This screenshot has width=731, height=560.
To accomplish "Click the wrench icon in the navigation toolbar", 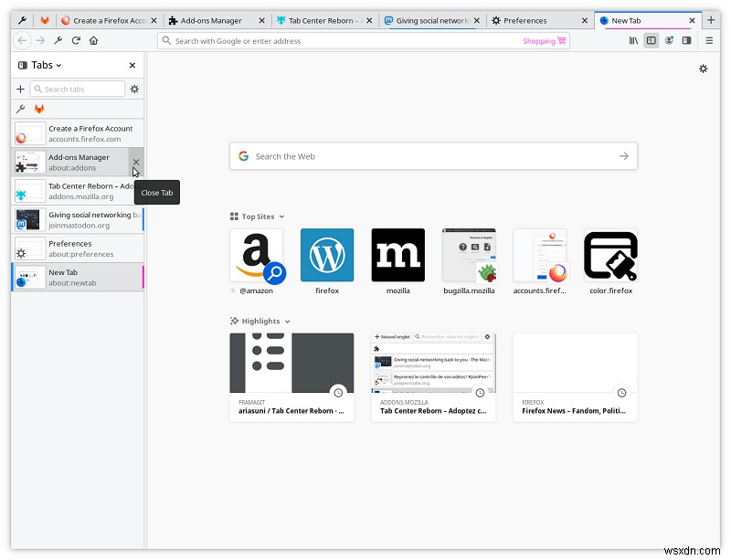I will [x=58, y=40].
